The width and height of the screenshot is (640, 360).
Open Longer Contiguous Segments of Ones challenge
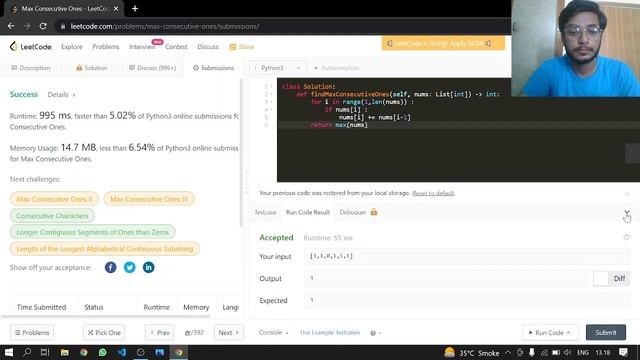pyautogui.click(x=93, y=232)
